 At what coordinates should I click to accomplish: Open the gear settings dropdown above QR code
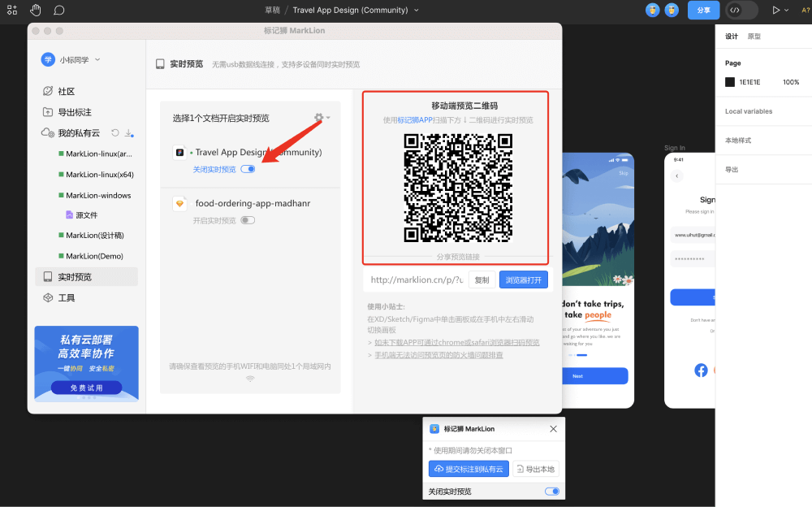point(319,117)
